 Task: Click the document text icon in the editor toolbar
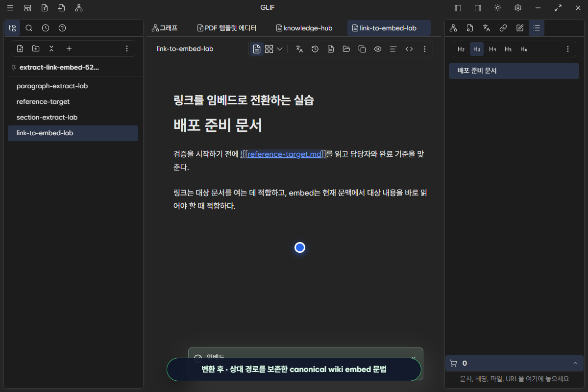click(x=331, y=49)
